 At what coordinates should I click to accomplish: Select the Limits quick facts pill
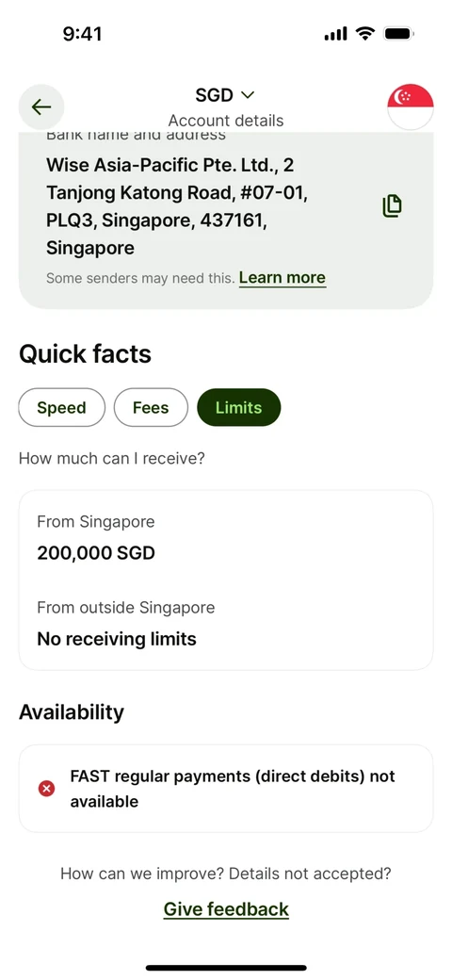239,407
